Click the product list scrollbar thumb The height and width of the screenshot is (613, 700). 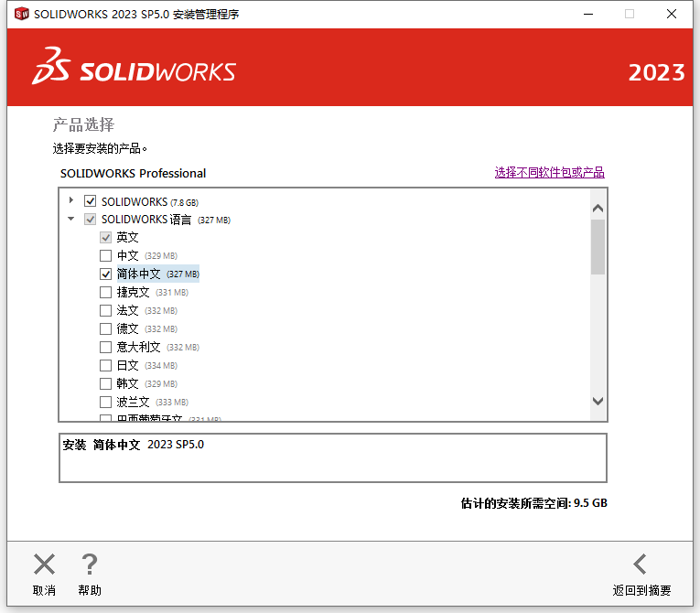(598, 247)
